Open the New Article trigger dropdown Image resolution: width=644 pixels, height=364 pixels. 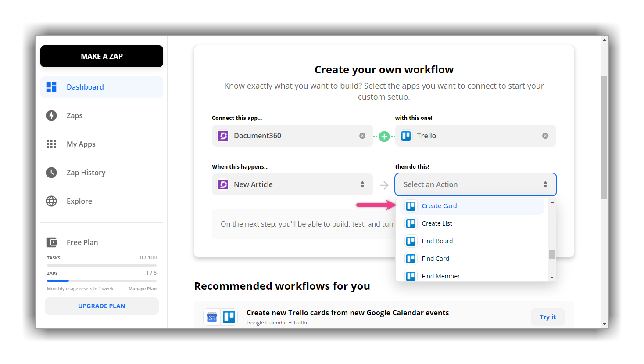pyautogui.click(x=292, y=184)
